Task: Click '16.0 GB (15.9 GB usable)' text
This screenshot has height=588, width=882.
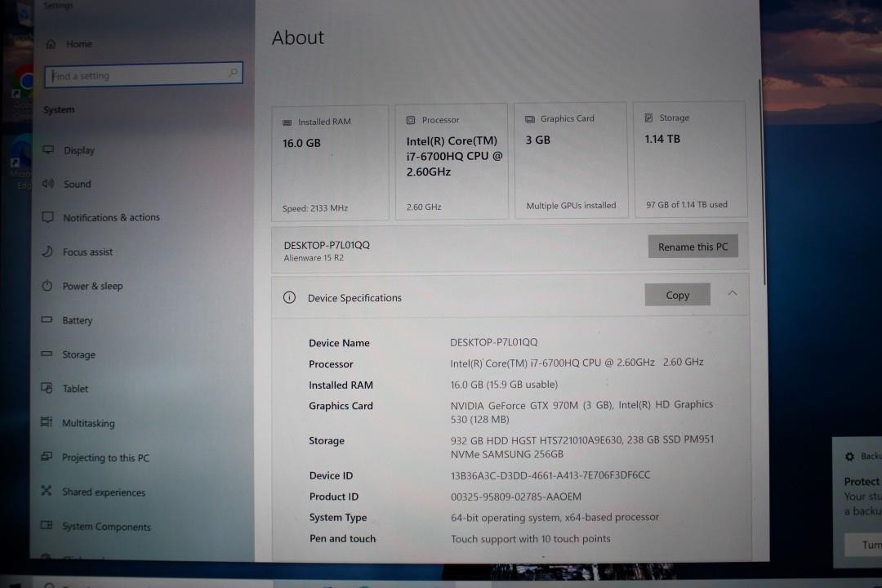Action: [x=504, y=385]
